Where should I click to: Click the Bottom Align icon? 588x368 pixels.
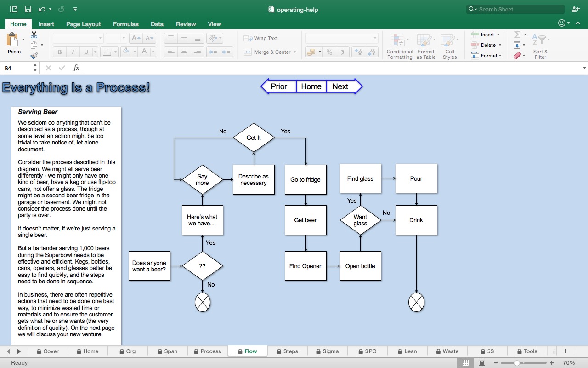tap(198, 38)
